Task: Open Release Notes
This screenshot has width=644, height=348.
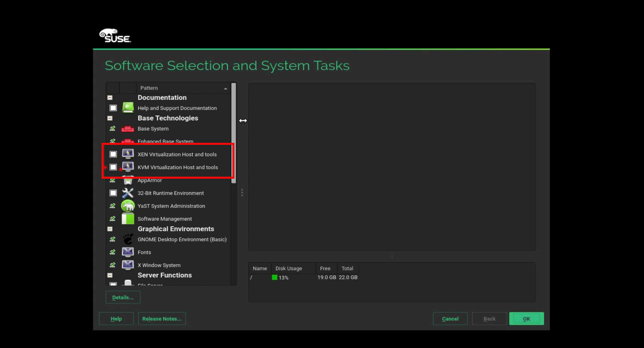Action: (162, 318)
